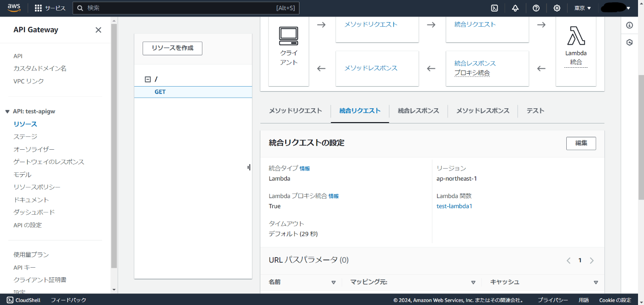Screen dimensions: 644x305
Task: Open Cookie の設定 in the footer
Action: coord(615,300)
